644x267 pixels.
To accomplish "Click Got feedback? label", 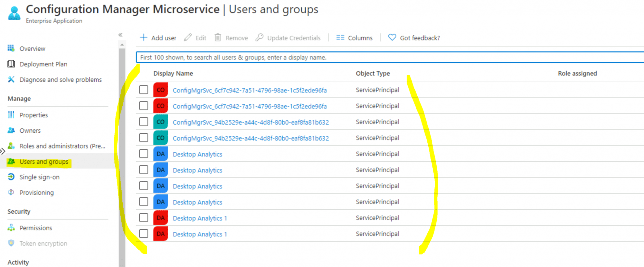I will pyautogui.click(x=420, y=38).
